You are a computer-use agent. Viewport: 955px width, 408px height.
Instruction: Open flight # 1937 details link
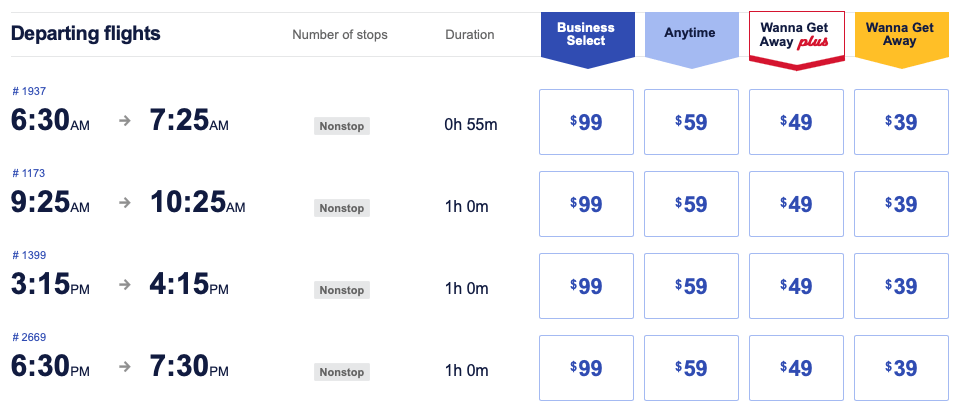[x=29, y=91]
